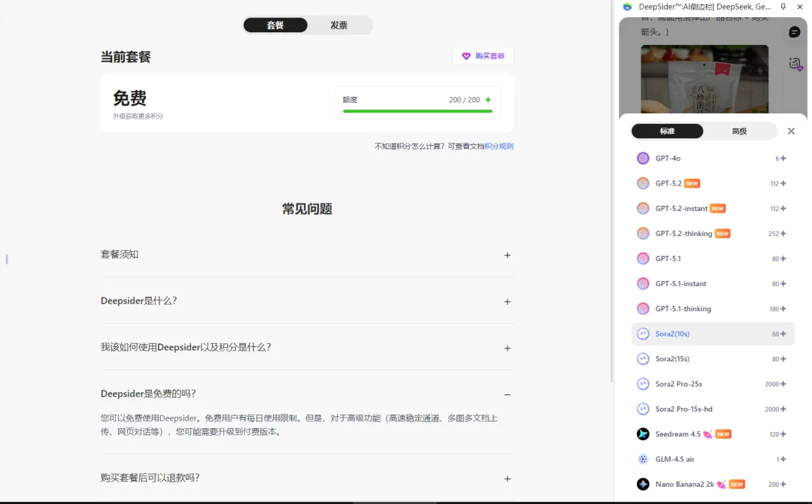Viewport: 812px width, 504px height.
Task: Click the 购买套餐 button
Action: point(483,56)
